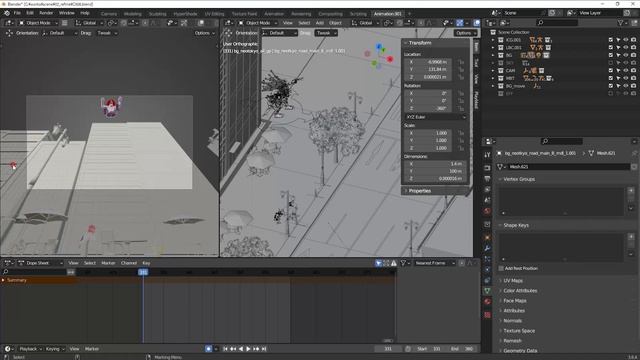640x360 pixels.
Task: Switch to the UV Editing workspace tab
Action: 214,14
